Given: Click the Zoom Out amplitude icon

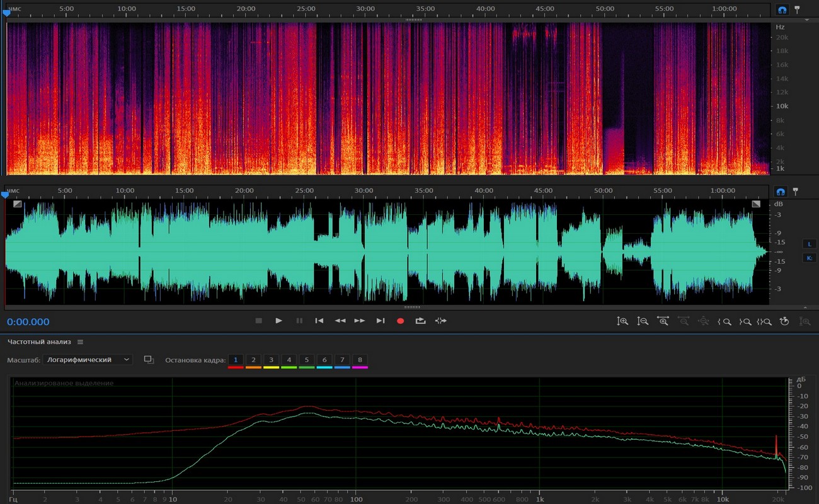Looking at the screenshot, I should click(x=643, y=321).
